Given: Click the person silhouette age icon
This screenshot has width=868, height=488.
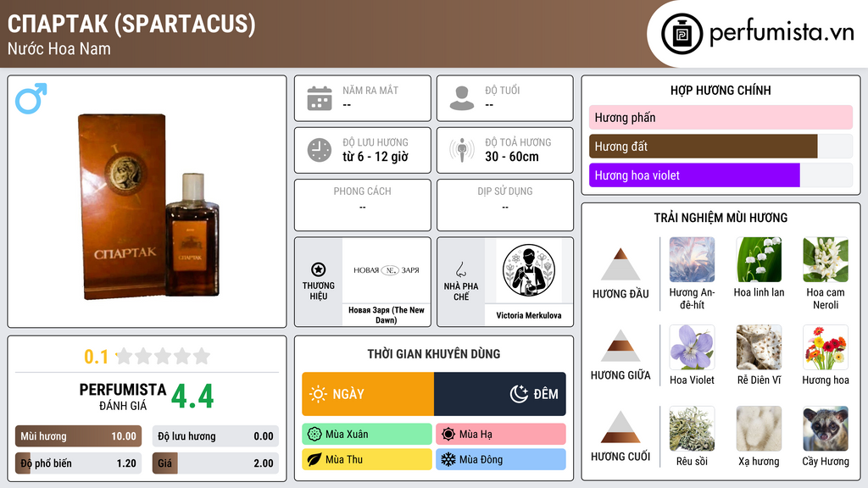Looking at the screenshot, I should coord(462,98).
